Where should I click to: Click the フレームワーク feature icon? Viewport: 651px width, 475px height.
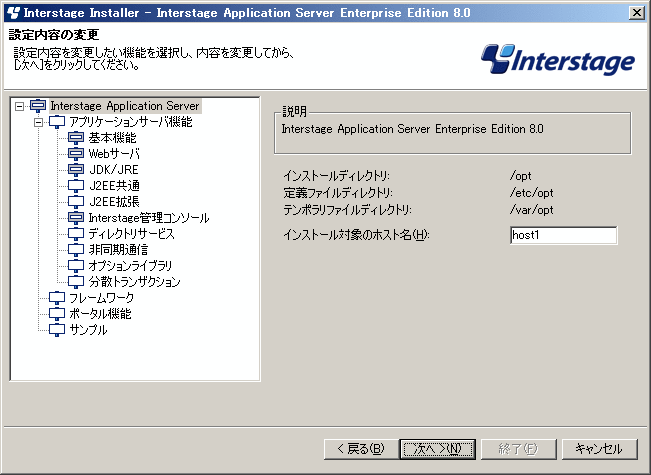[57, 298]
